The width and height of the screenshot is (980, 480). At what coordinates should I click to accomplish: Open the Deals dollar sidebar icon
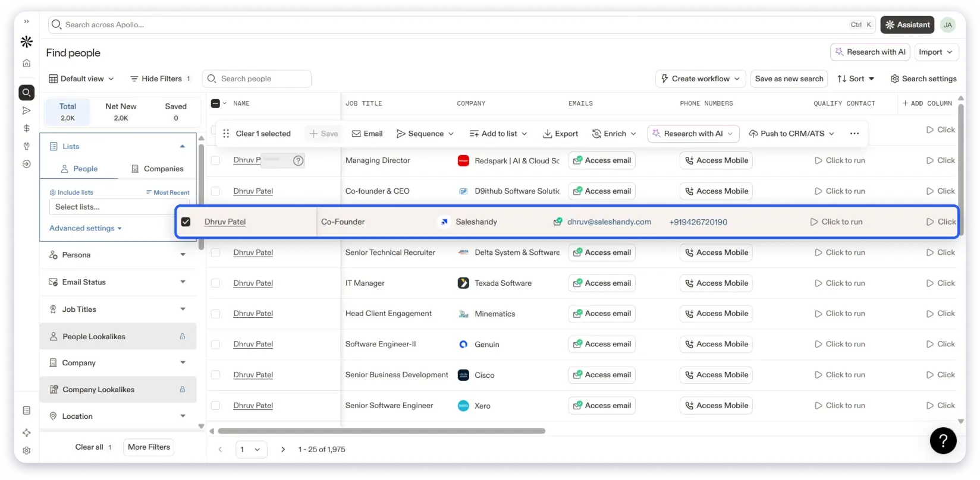click(26, 128)
